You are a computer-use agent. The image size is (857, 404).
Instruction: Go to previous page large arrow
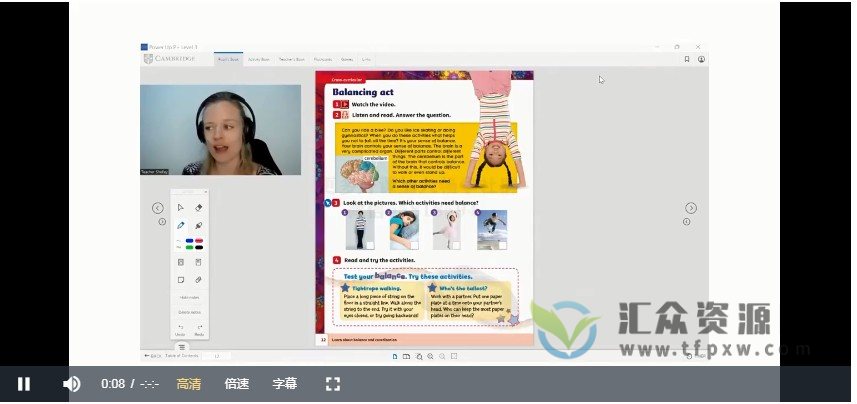157,208
